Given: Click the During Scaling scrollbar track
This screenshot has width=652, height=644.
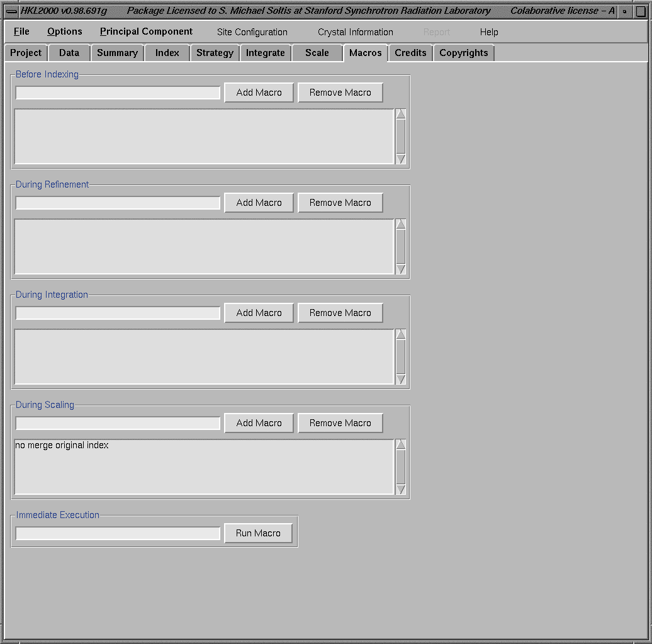Looking at the screenshot, I should 400,467.
